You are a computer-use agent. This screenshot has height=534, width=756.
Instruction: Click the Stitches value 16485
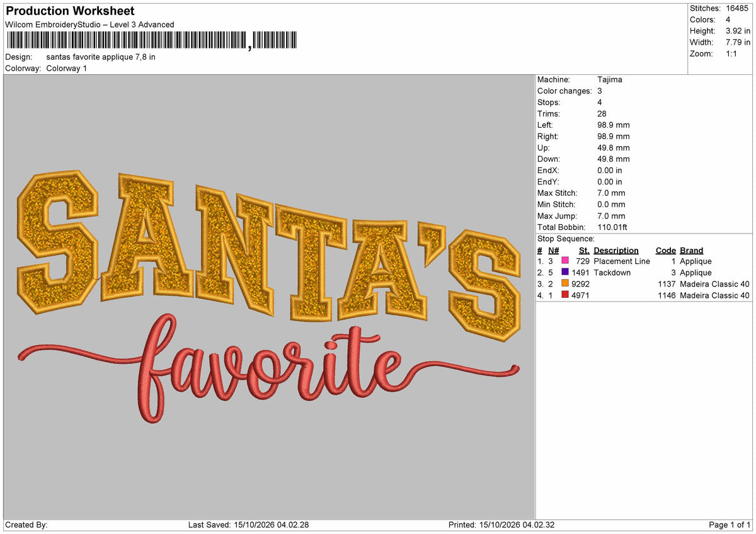(738, 8)
